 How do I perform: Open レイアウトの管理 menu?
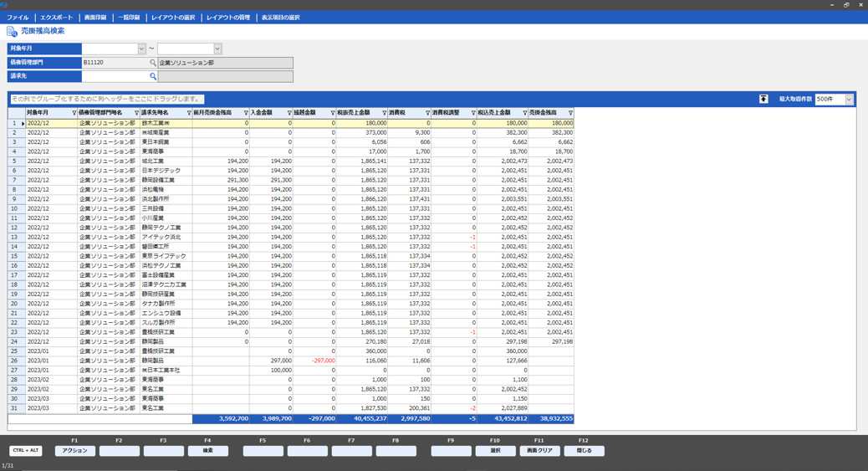228,18
